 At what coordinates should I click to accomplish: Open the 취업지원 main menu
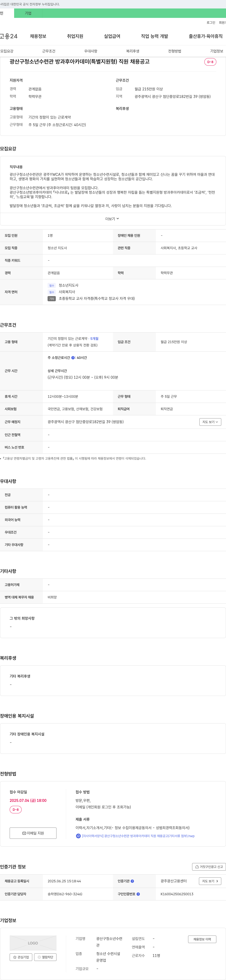pyautogui.click(x=75, y=36)
